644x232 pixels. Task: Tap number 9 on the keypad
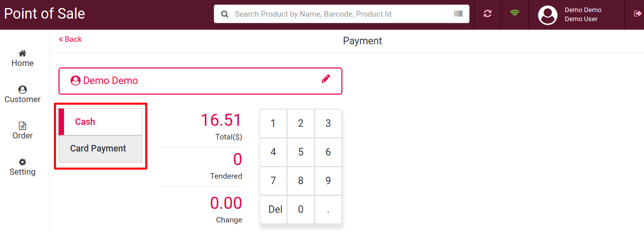(x=328, y=181)
